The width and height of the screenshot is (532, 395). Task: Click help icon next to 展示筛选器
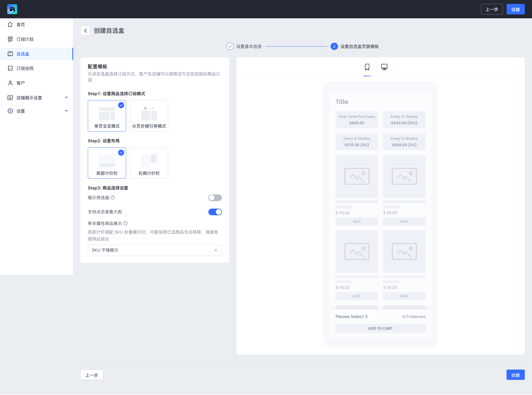click(113, 197)
